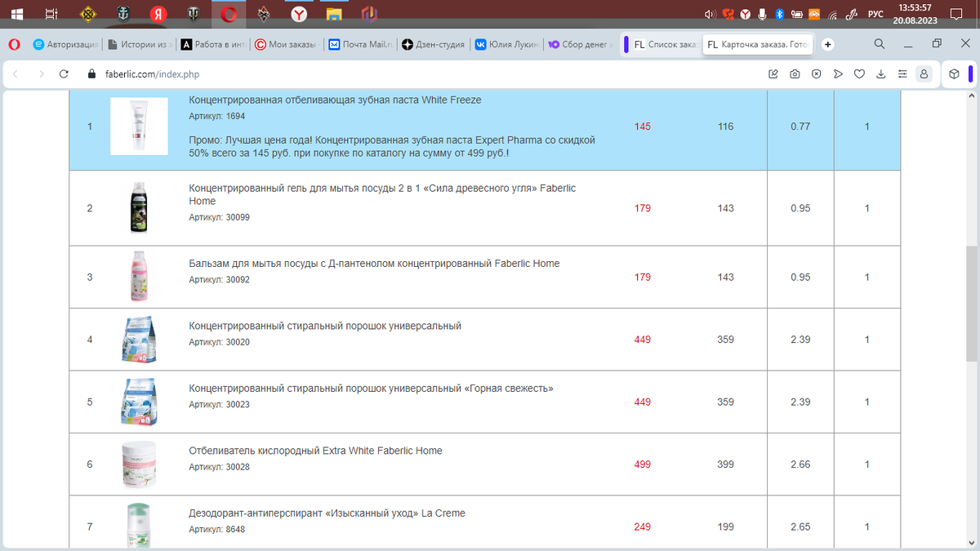980x551 pixels.
Task: Open the Opera account profile icon
Action: pos(924,74)
